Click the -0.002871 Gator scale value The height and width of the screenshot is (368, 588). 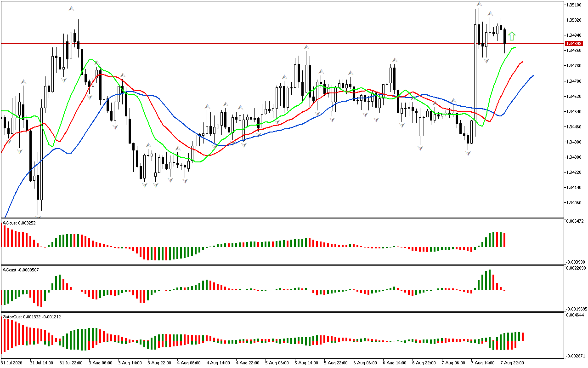(x=576, y=356)
